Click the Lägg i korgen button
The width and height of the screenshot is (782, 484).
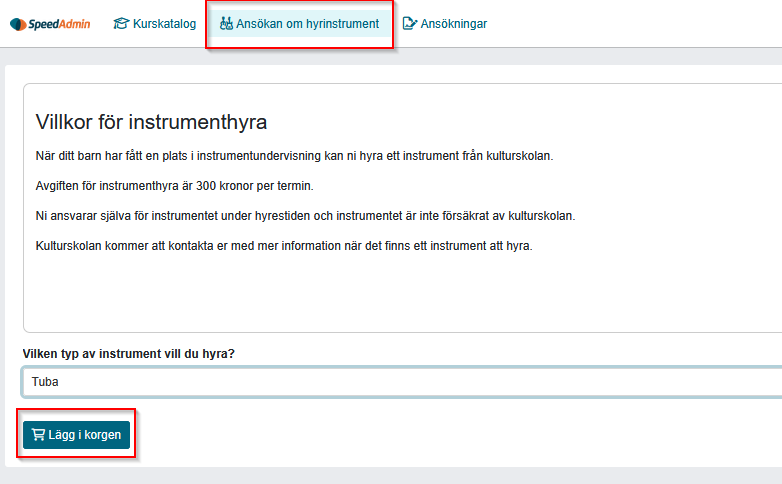click(x=76, y=435)
